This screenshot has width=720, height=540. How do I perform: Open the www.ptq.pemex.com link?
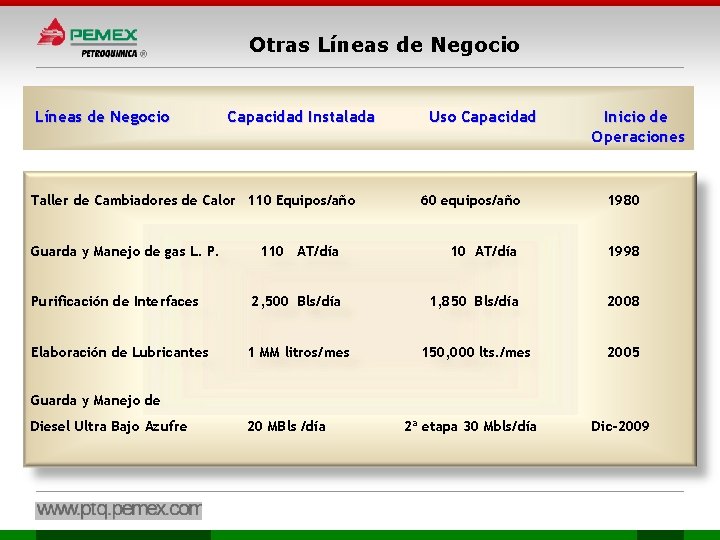click(x=118, y=510)
